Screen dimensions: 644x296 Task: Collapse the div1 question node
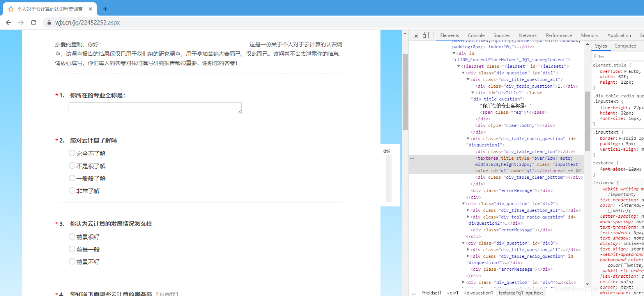[463, 73]
